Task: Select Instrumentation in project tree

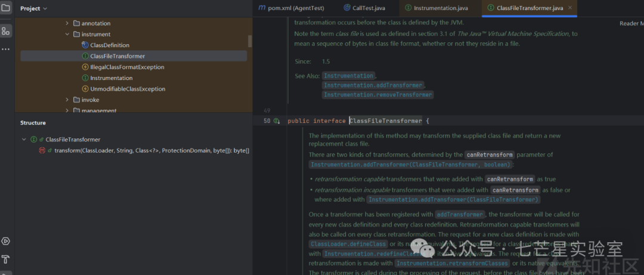Action: tap(112, 78)
